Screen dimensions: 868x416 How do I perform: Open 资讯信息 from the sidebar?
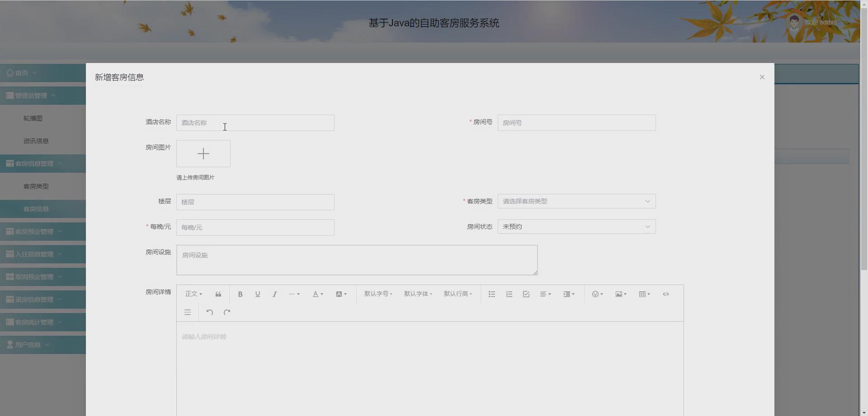[36, 141]
